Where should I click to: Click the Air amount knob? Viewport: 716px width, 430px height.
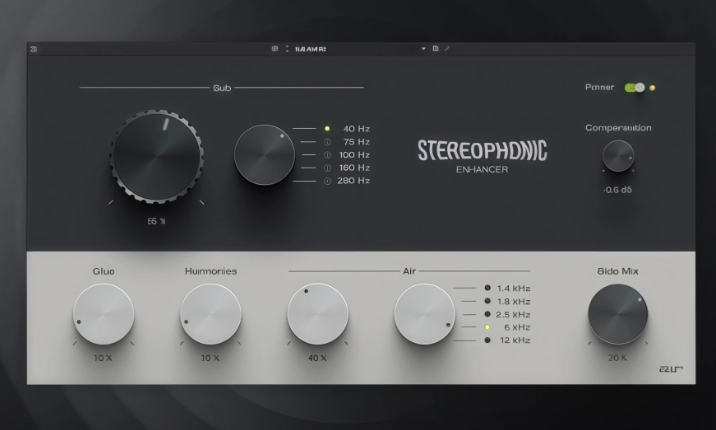pos(318,314)
